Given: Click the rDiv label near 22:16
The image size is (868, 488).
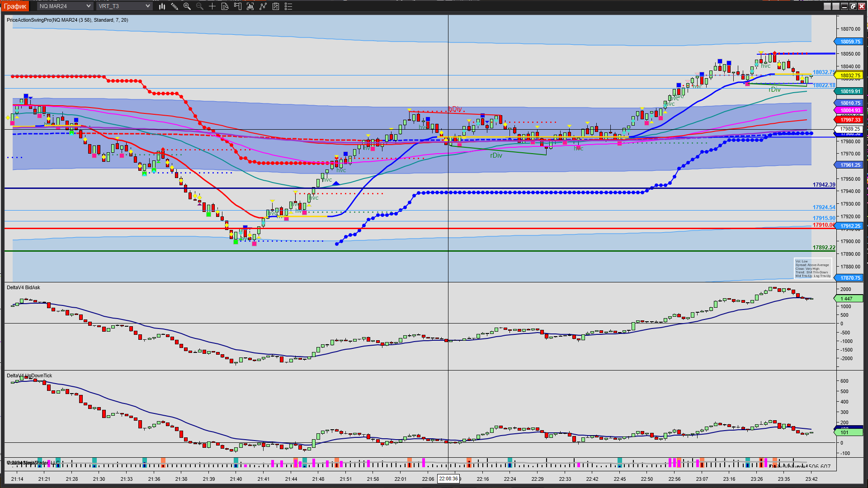Looking at the screenshot, I should (x=496, y=155).
